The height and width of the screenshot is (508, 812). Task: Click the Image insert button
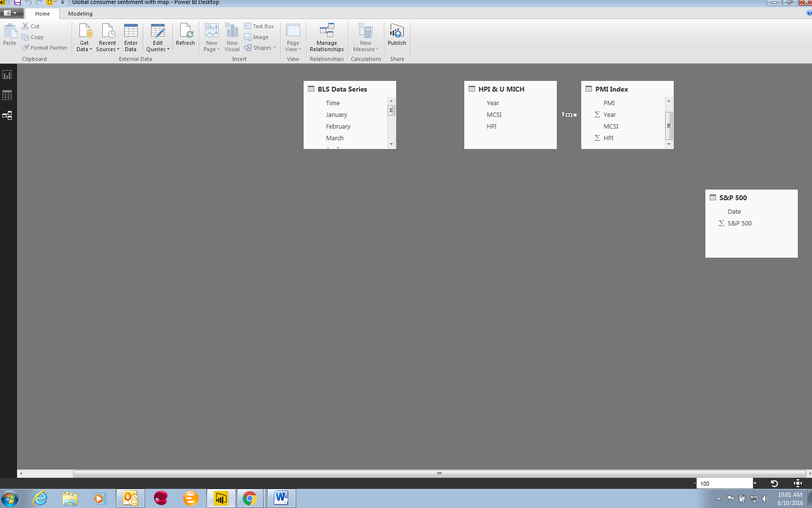point(256,37)
